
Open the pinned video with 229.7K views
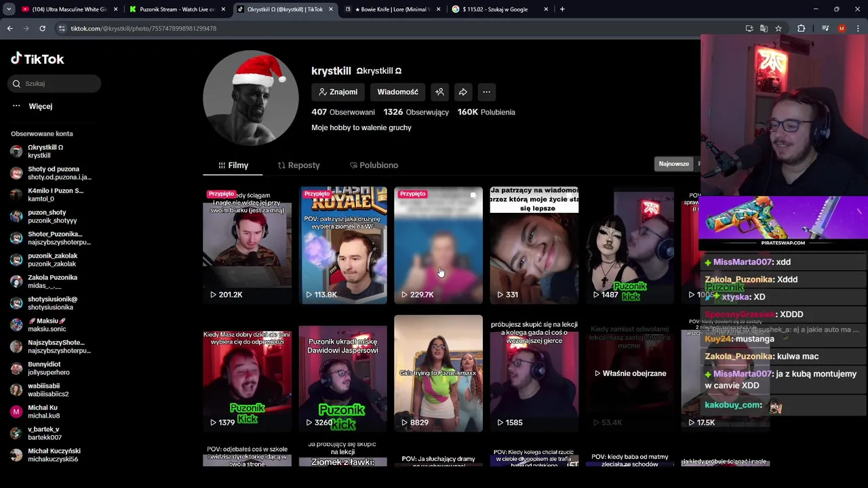coord(438,245)
